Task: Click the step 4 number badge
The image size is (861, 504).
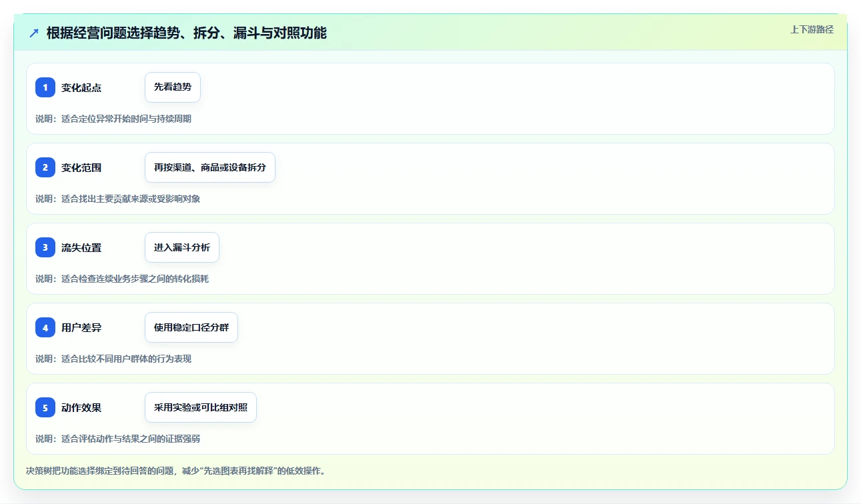Action: coord(45,327)
